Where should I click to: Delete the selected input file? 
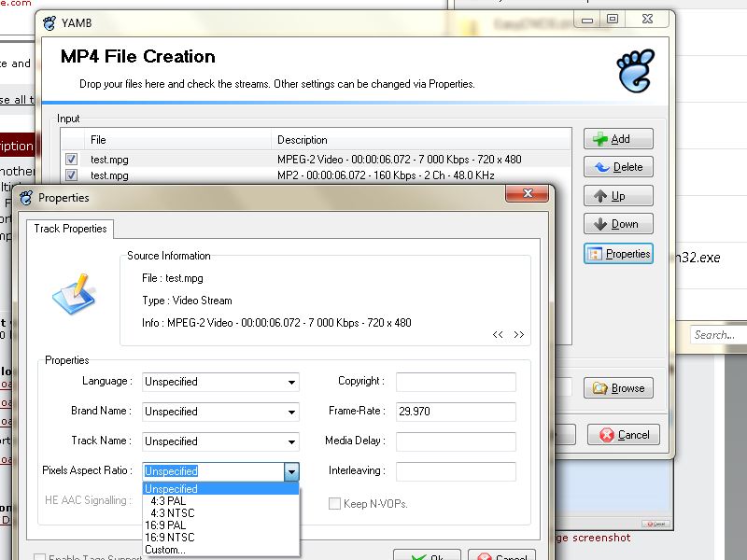coord(618,167)
